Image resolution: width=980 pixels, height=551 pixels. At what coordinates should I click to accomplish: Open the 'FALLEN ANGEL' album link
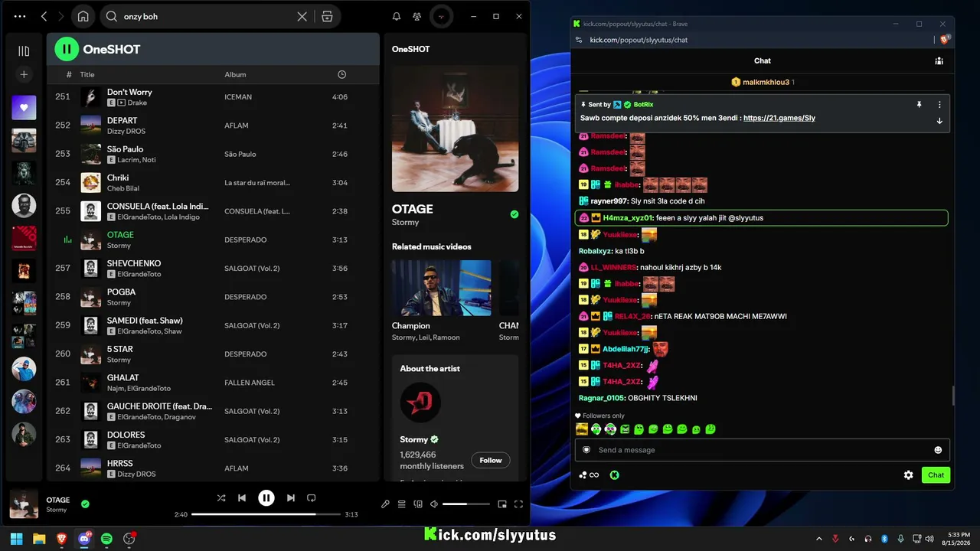click(250, 383)
